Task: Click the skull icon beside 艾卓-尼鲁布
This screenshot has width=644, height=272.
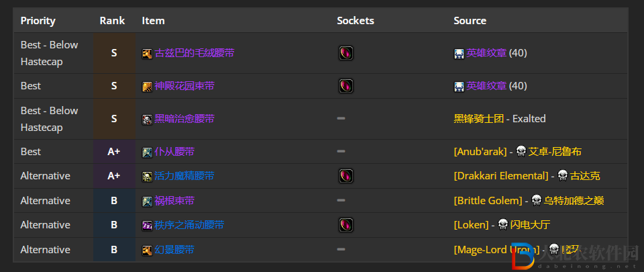Action: [521, 152]
